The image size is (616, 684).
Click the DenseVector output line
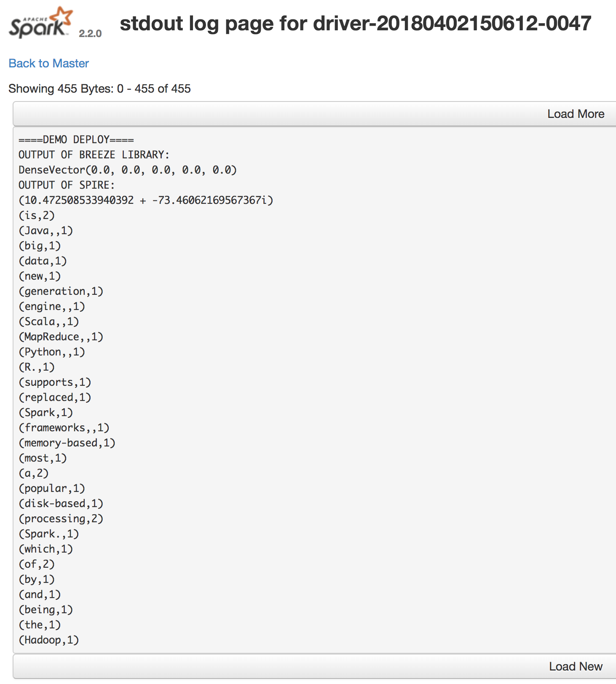(x=127, y=170)
